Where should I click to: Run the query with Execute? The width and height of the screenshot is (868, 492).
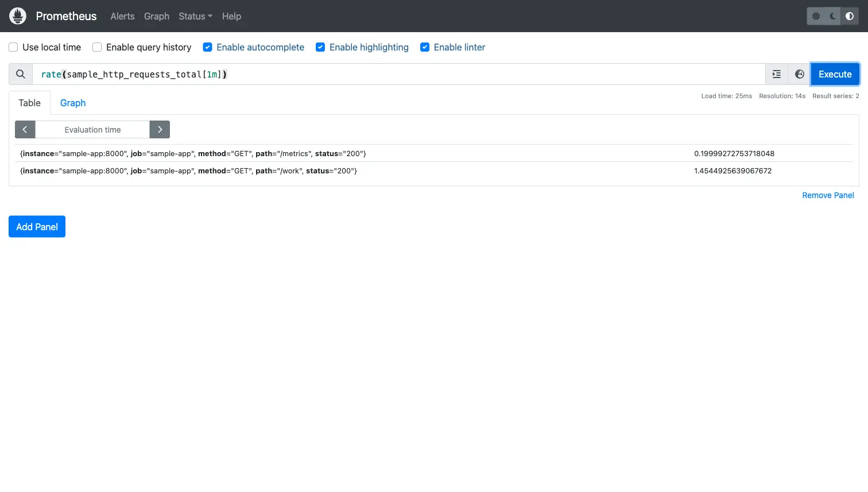(x=835, y=74)
